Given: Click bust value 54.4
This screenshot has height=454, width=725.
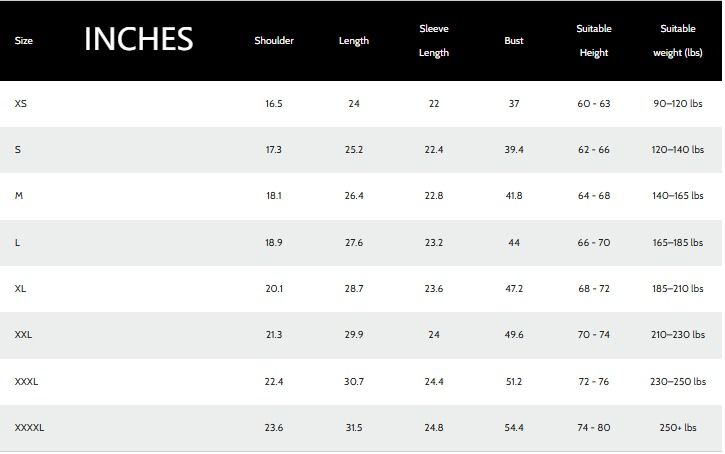Looking at the screenshot, I should tap(514, 428).
